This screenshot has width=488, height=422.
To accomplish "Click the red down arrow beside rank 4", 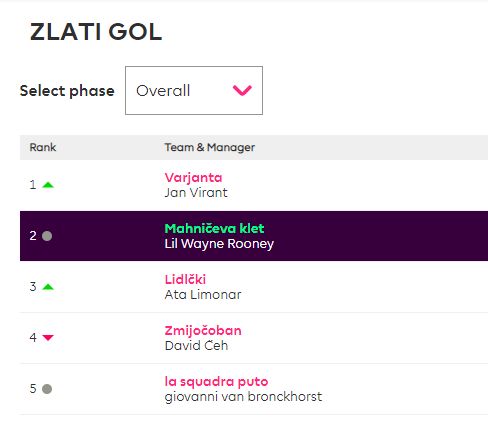I will point(48,338).
